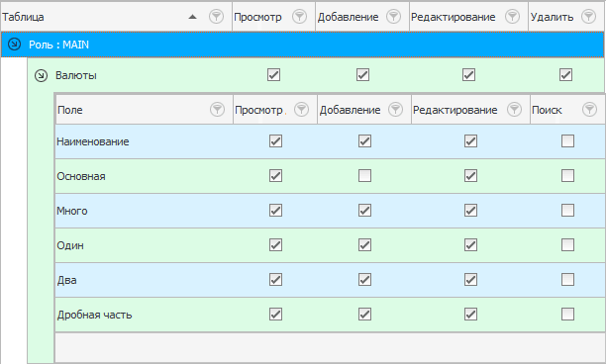Toggle Редактирование checkbox for Наименование

(470, 141)
